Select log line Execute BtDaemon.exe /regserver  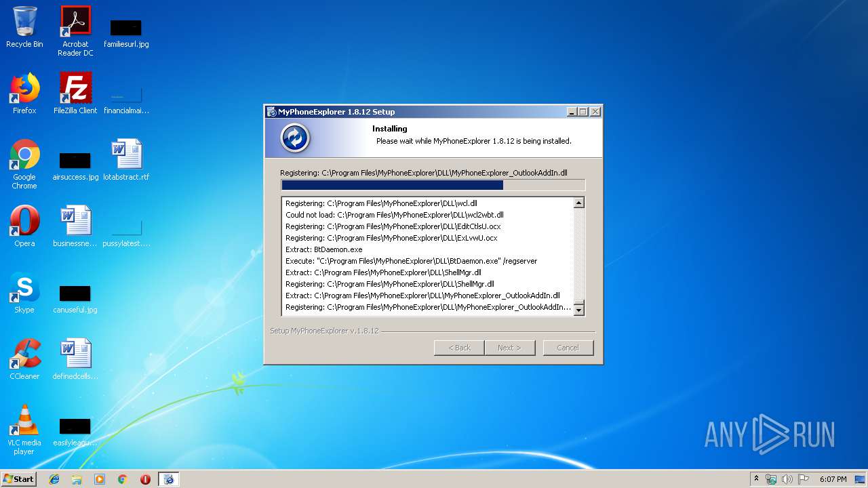coord(412,261)
